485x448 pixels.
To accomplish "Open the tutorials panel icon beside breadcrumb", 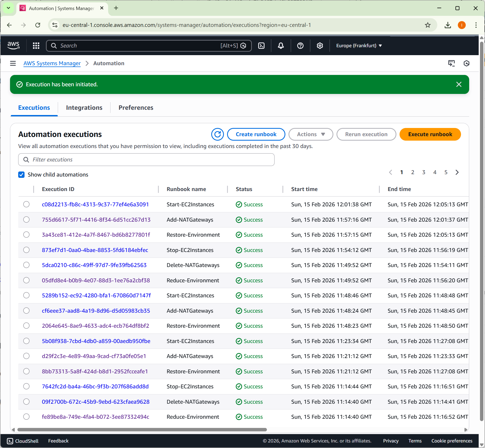I will tap(452, 63).
